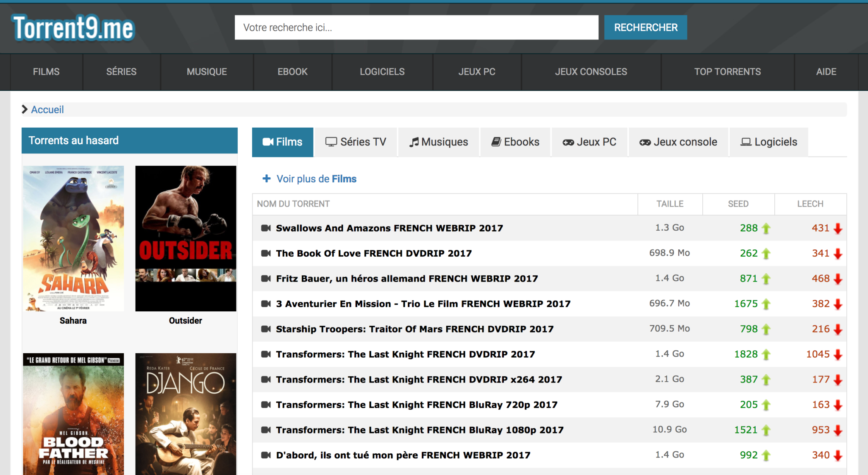
Task: Click the red leech arrow for The Book Of Love
Action: coord(838,253)
